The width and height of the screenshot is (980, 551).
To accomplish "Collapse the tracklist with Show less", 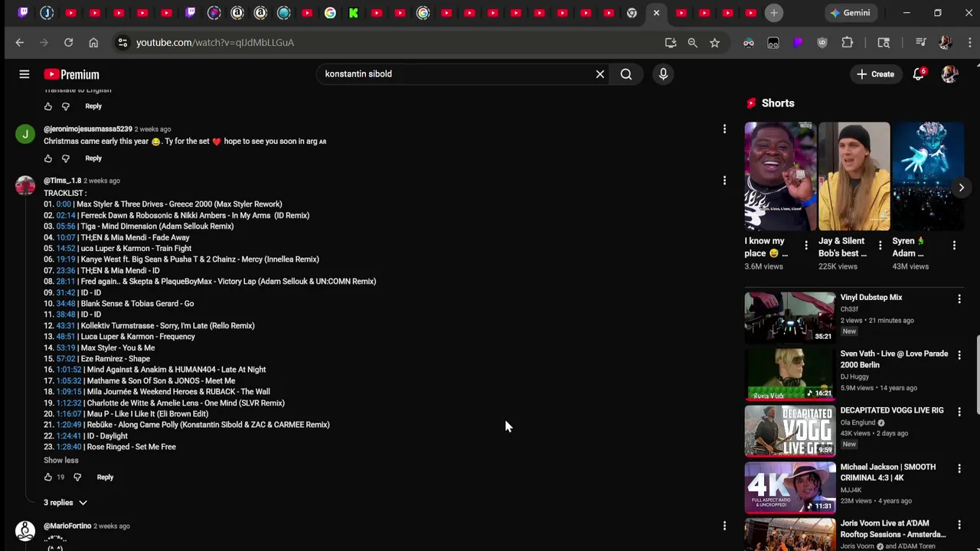I will [x=61, y=461].
